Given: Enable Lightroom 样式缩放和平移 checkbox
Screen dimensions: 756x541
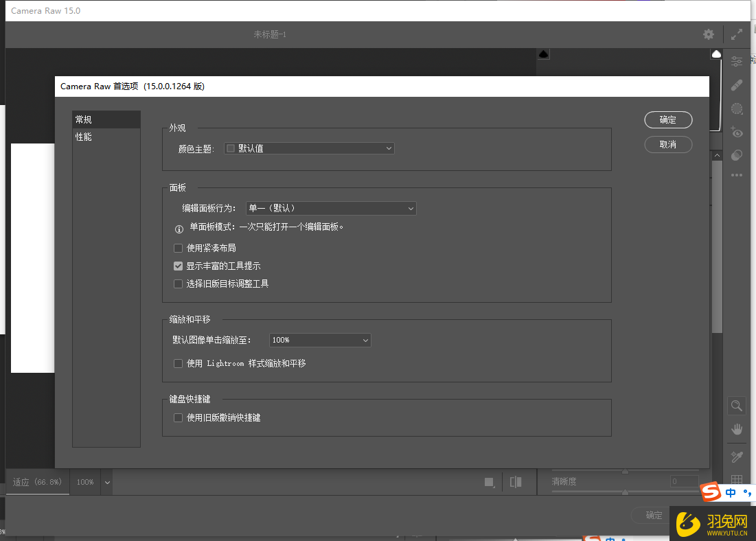Looking at the screenshot, I should tap(178, 363).
